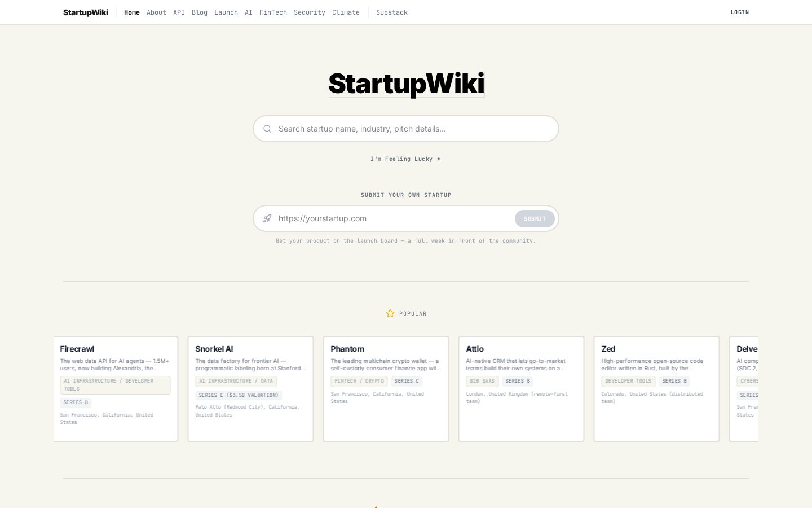Image resolution: width=812 pixels, height=508 pixels.
Task: Click Snorkel AI's Palo Alto location text
Action: 248,411
